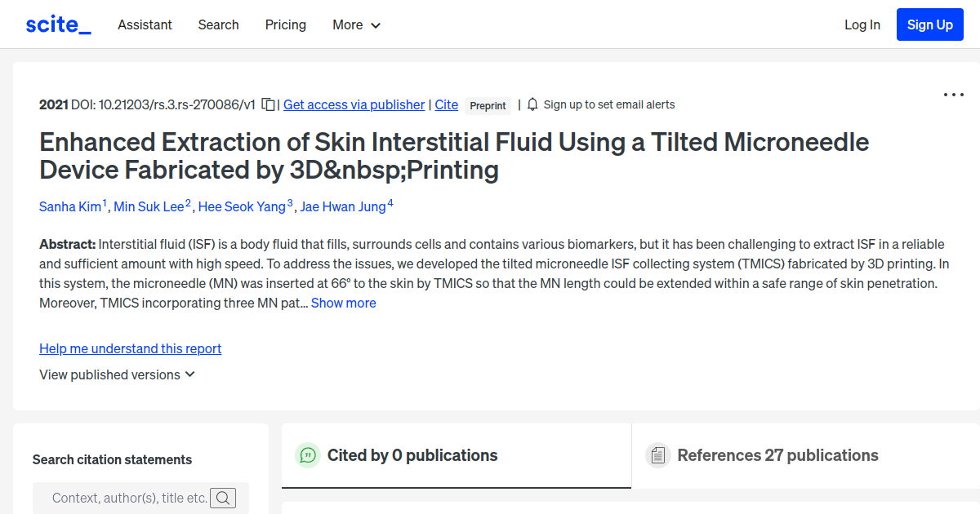The width and height of the screenshot is (980, 514).
Task: Select author Sanha Kim
Action: 70,206
